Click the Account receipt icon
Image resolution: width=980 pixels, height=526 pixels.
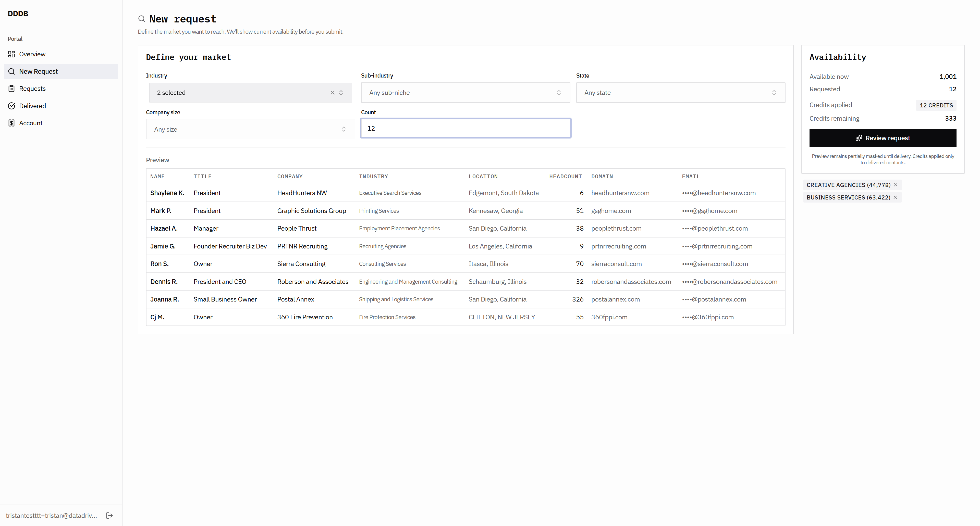click(11, 123)
